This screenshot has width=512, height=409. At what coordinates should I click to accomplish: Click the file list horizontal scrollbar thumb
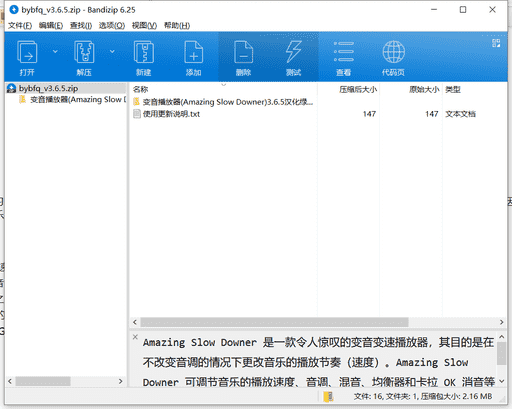[274, 322]
